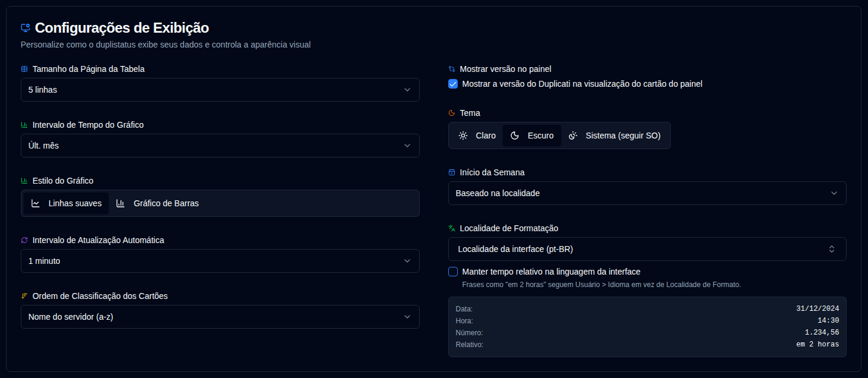Click the preview time 14:30

coord(828,321)
